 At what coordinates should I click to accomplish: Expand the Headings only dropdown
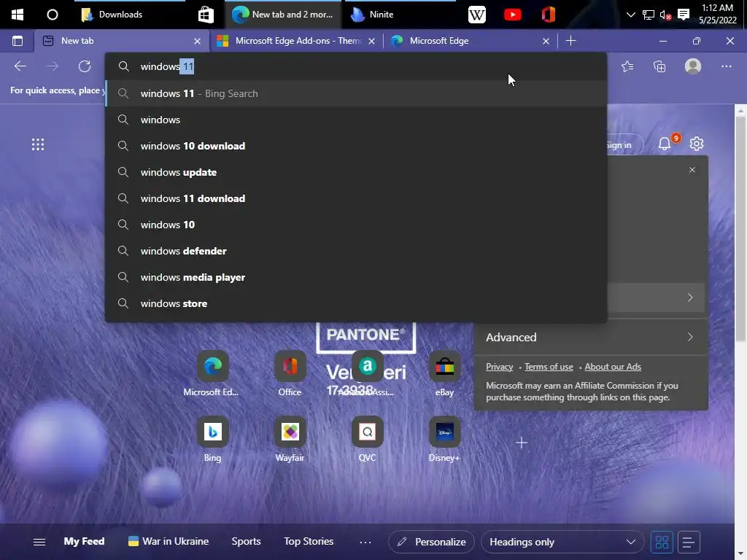coord(562,542)
